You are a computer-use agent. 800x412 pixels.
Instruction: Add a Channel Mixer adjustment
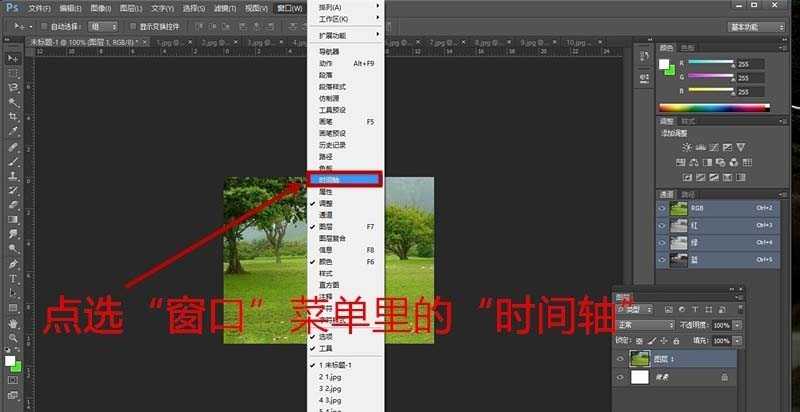[x=734, y=162]
